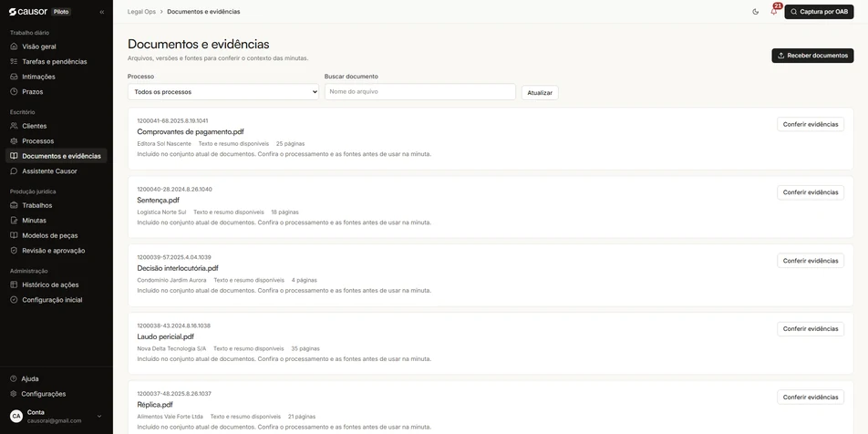Open the Processo dropdown Todos os processos
The height and width of the screenshot is (434, 868).
(223, 92)
